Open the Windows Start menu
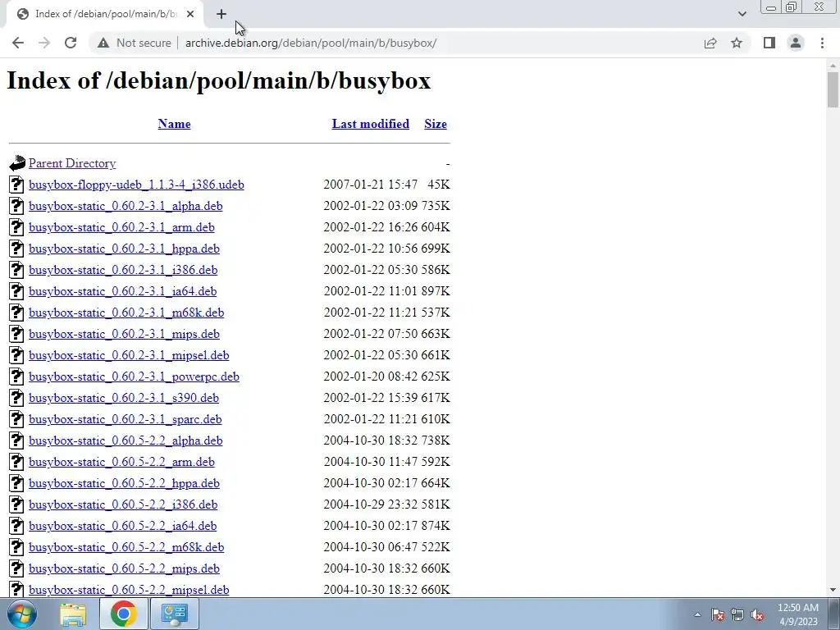840x630 pixels. point(22,614)
